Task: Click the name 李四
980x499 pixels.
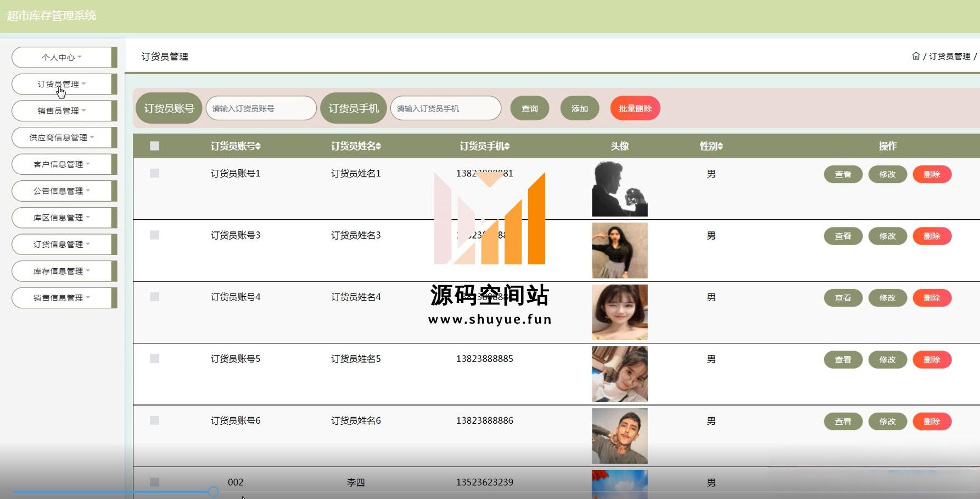Action: point(356,483)
